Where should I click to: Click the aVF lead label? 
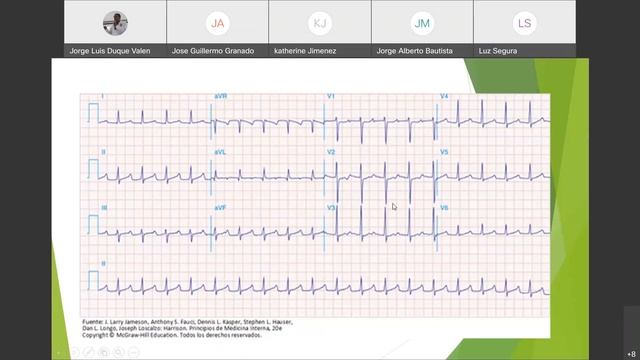[220, 208]
